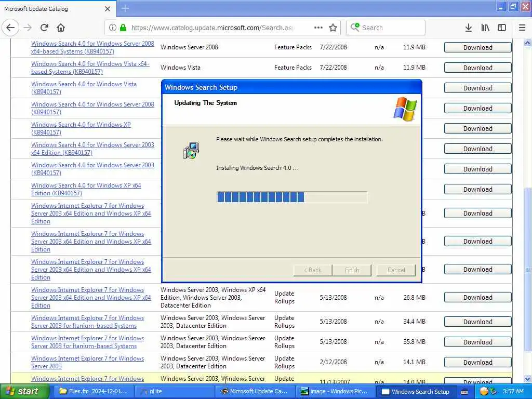Download Windows Search 4.0 for Server 2008 x64
This screenshot has width=532, height=399.
click(478, 47)
